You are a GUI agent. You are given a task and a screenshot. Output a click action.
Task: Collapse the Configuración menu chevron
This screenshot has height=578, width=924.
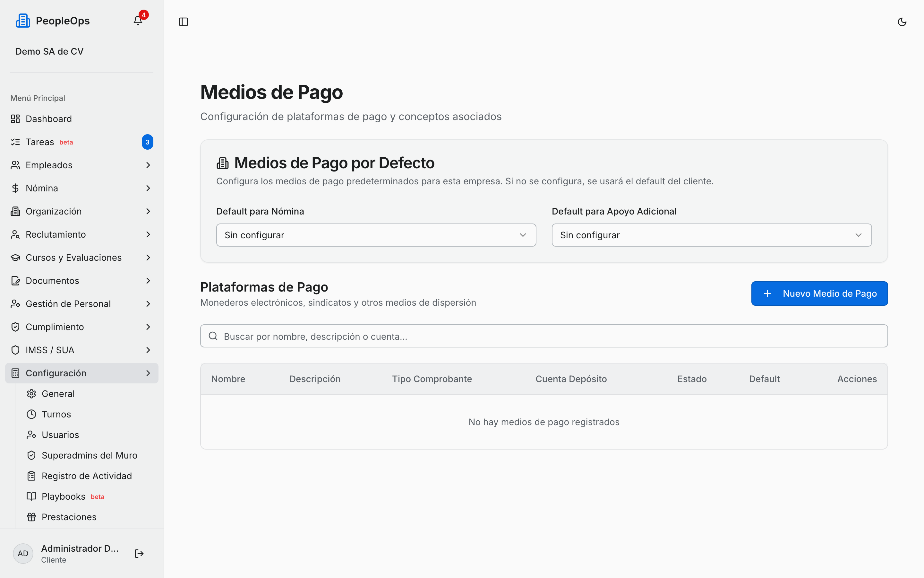[x=148, y=373]
